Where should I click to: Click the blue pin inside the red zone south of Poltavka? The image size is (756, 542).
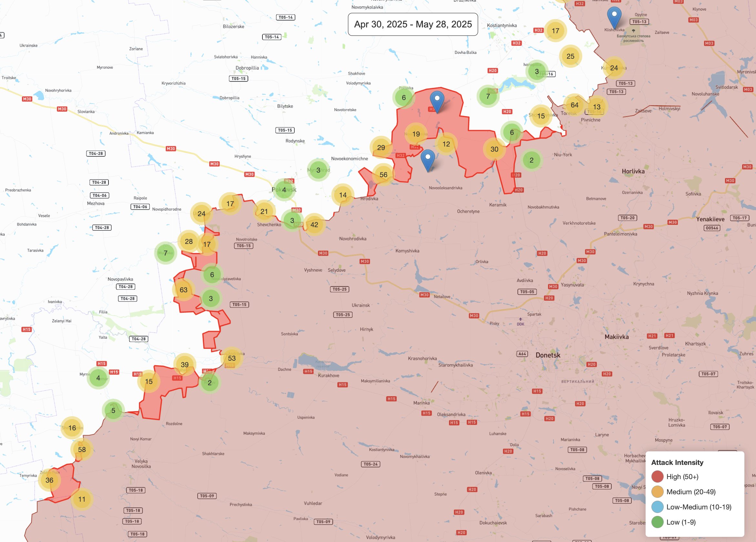point(437,100)
